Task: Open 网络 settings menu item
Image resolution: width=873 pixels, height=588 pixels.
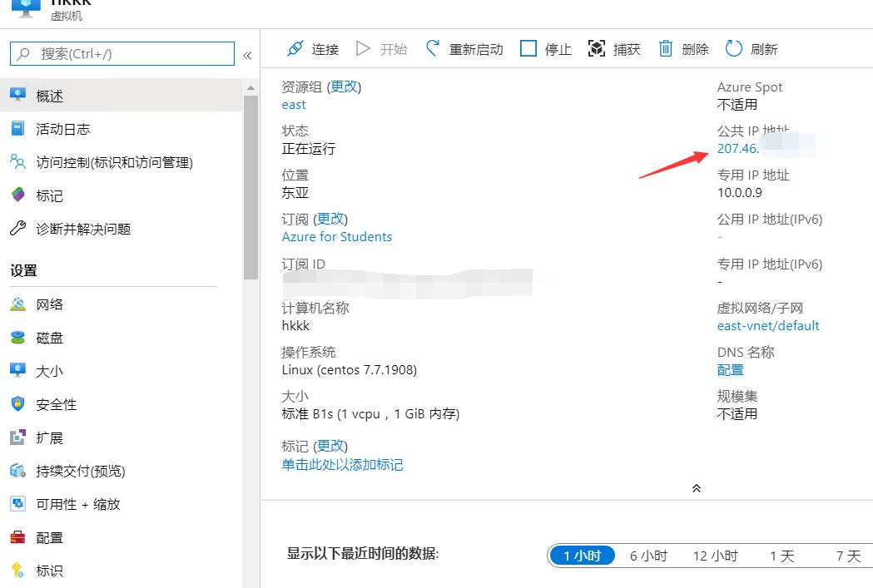Action: tap(122, 304)
